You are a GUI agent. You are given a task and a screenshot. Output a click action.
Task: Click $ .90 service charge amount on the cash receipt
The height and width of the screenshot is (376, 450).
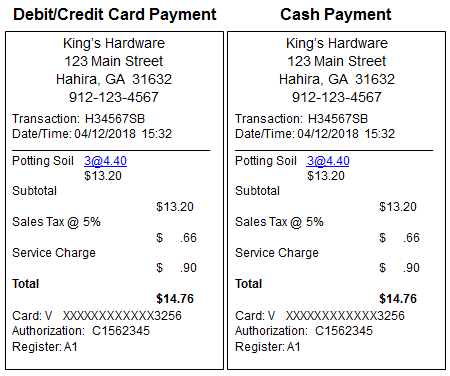point(399,268)
